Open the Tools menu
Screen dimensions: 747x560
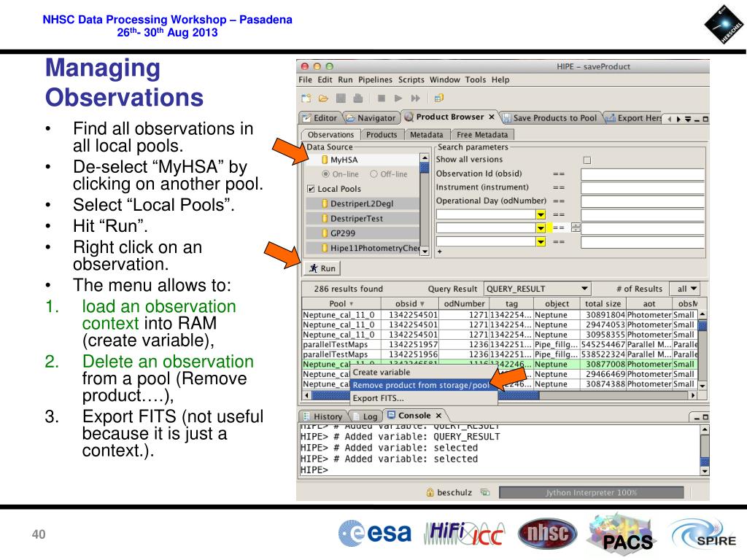[476, 80]
